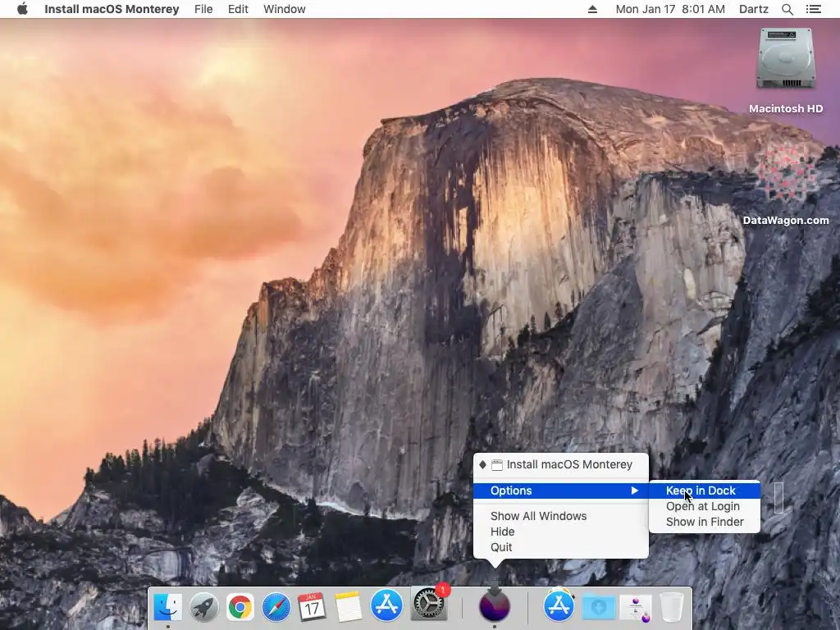Screen dimensions: 840x630
Task: Open recent document thumbnail in Dock
Action: click(636, 608)
